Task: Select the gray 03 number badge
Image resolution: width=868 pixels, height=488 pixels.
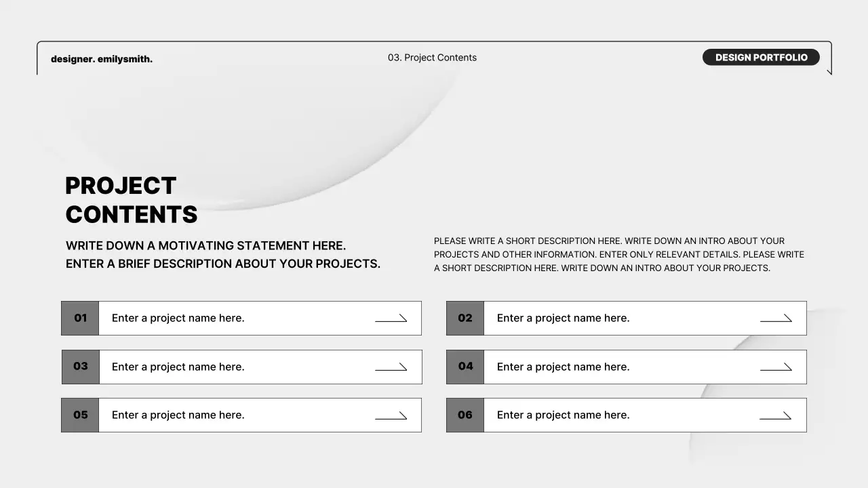Action: pos(80,367)
